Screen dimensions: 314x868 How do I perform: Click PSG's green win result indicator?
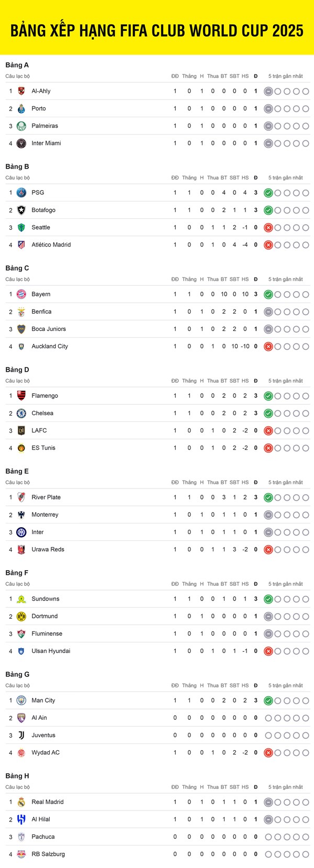tap(268, 193)
